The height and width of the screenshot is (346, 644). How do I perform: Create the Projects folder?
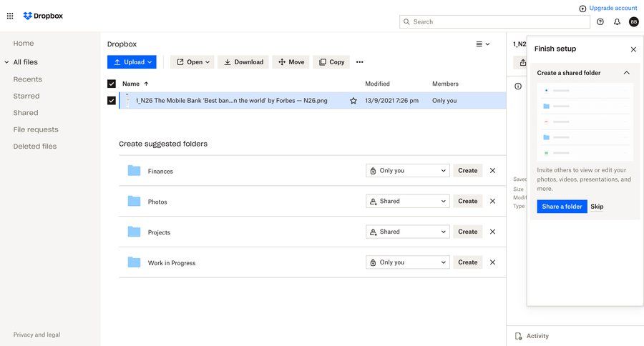pyautogui.click(x=468, y=232)
